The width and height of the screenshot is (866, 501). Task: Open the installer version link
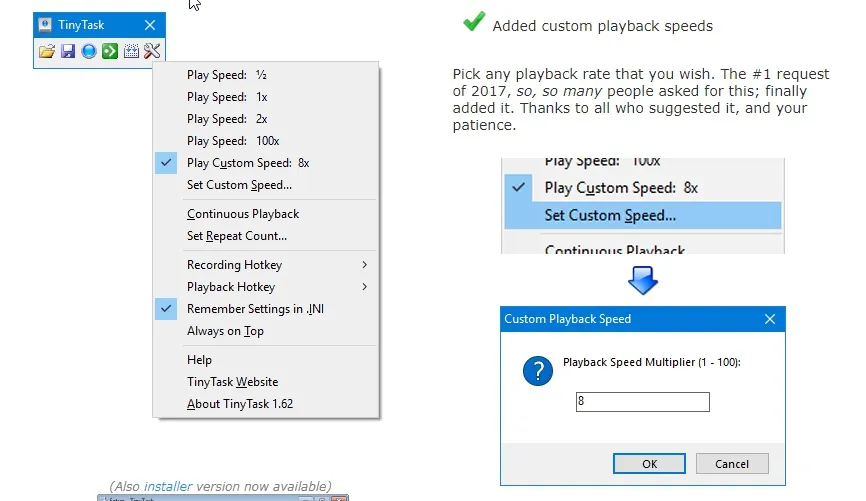coord(168,486)
